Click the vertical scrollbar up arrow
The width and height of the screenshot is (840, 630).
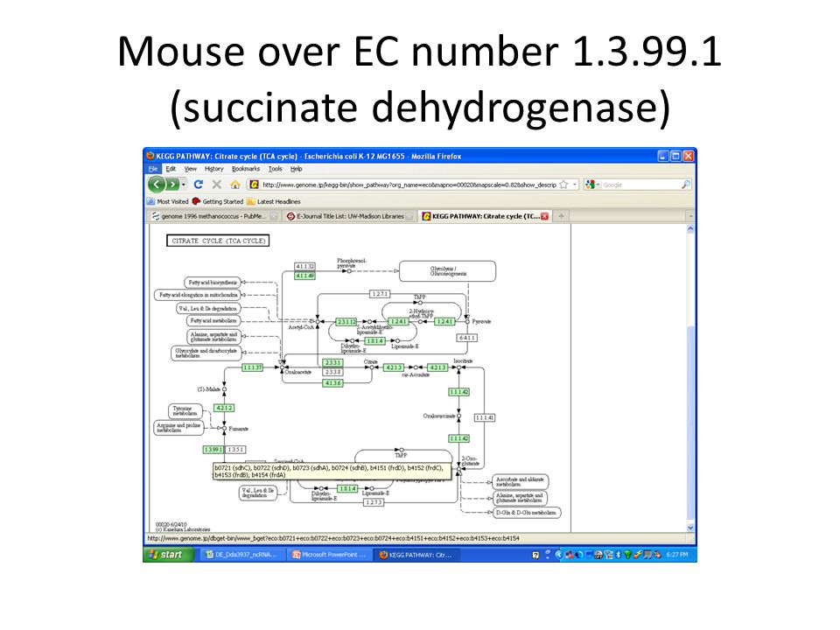point(690,228)
